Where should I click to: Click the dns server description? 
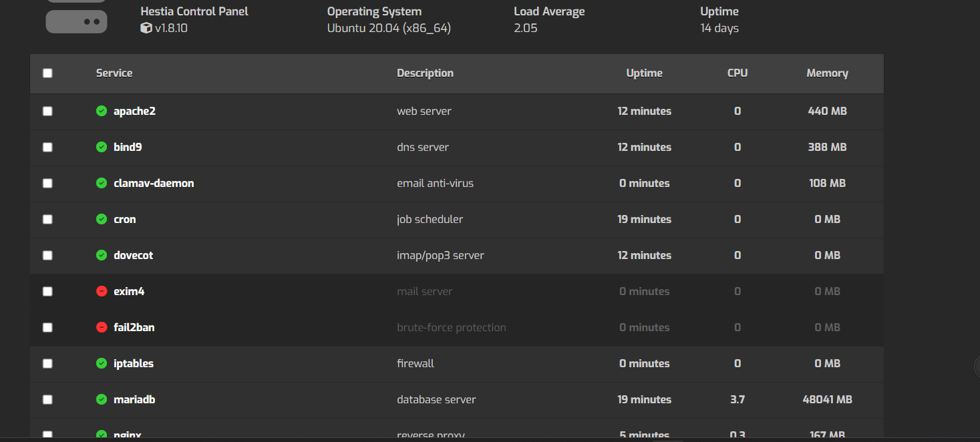(x=423, y=147)
